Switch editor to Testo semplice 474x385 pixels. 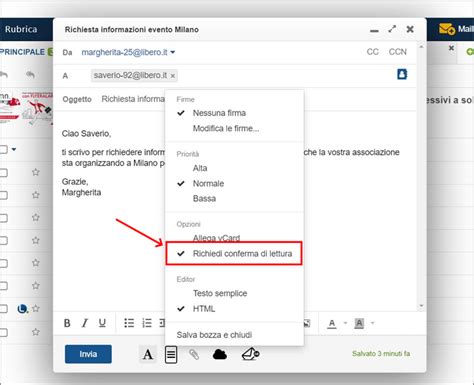click(x=220, y=293)
